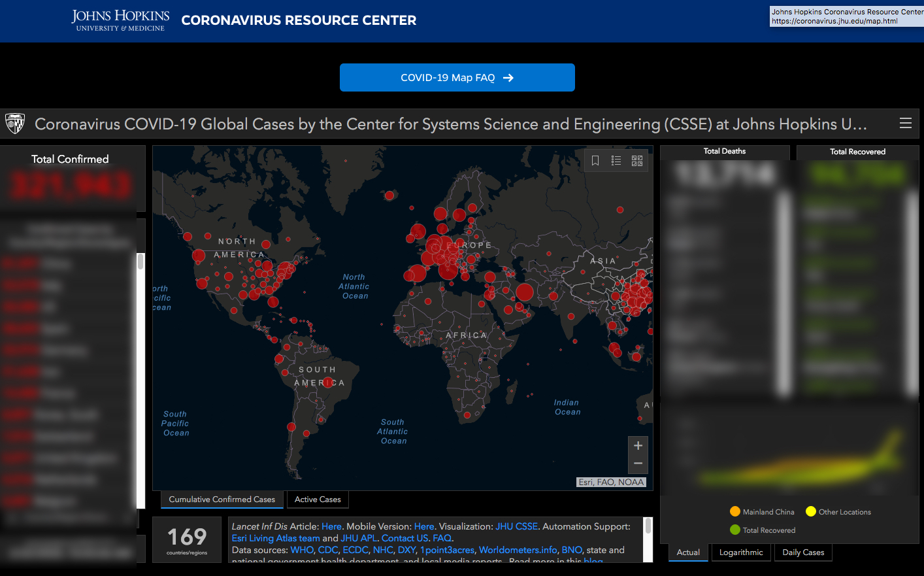Image resolution: width=924 pixels, height=576 pixels.
Task: Click the Total Confirmed heading
Action: tap(70, 159)
